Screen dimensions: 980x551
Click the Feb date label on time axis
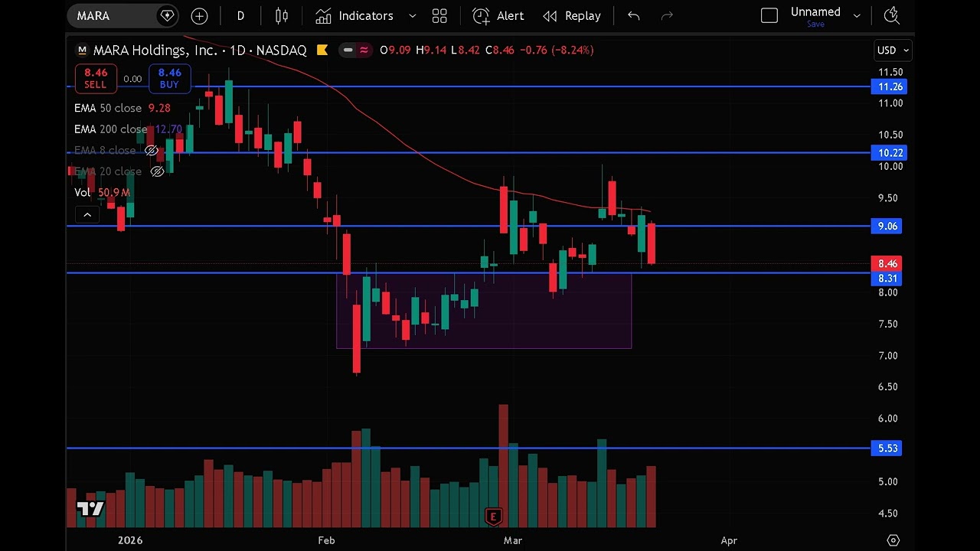click(326, 540)
